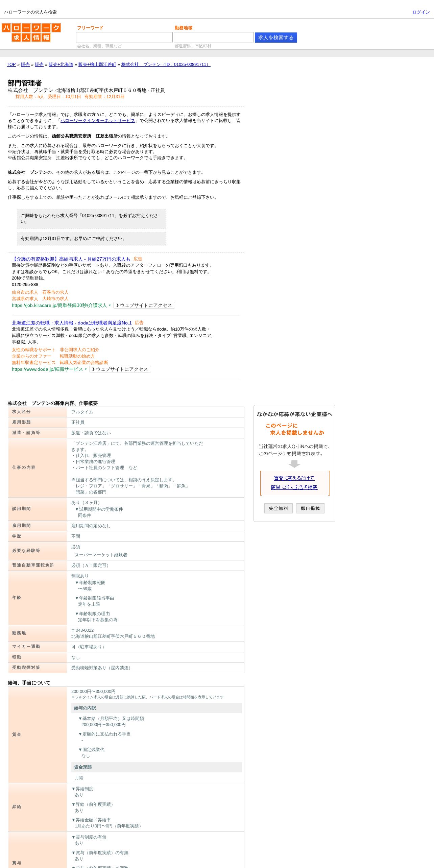This screenshot has height=868, width=434.
Task: Click the 給与の内訳 section header
Action: click(156, 708)
